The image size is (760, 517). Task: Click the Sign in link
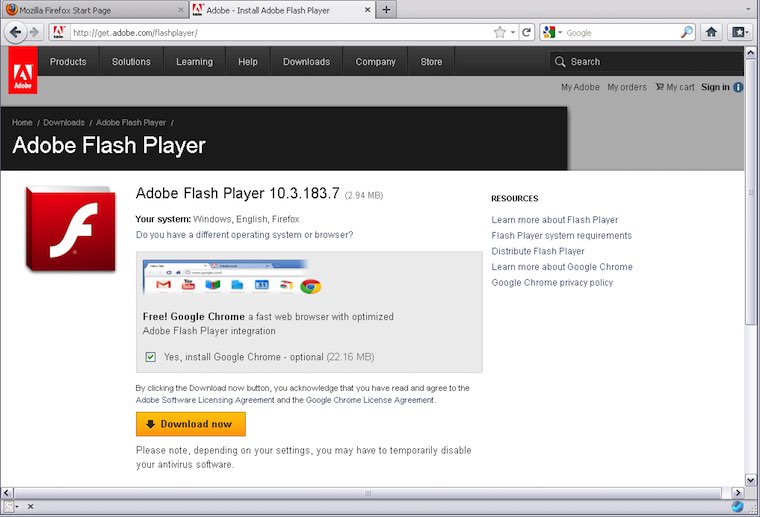tap(715, 87)
